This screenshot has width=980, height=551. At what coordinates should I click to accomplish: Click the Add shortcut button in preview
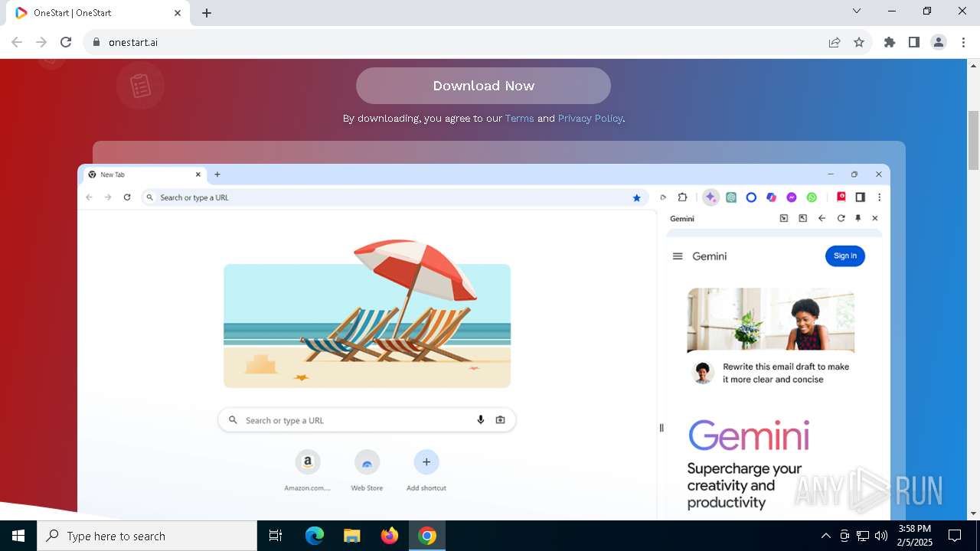pos(426,470)
